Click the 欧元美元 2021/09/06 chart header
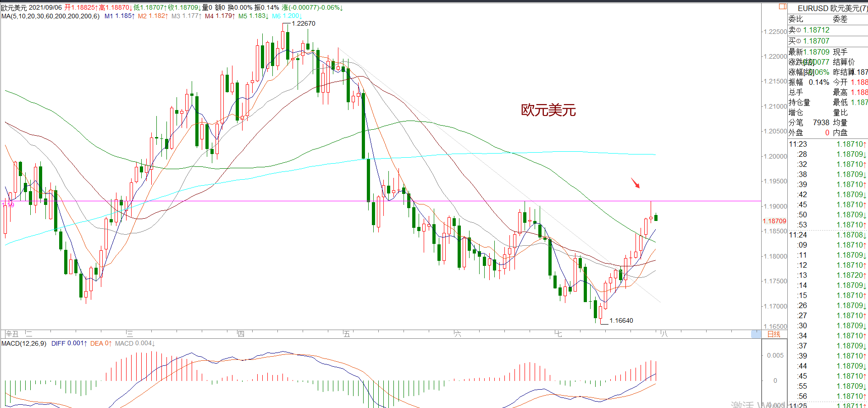The image size is (868, 408). [31, 8]
